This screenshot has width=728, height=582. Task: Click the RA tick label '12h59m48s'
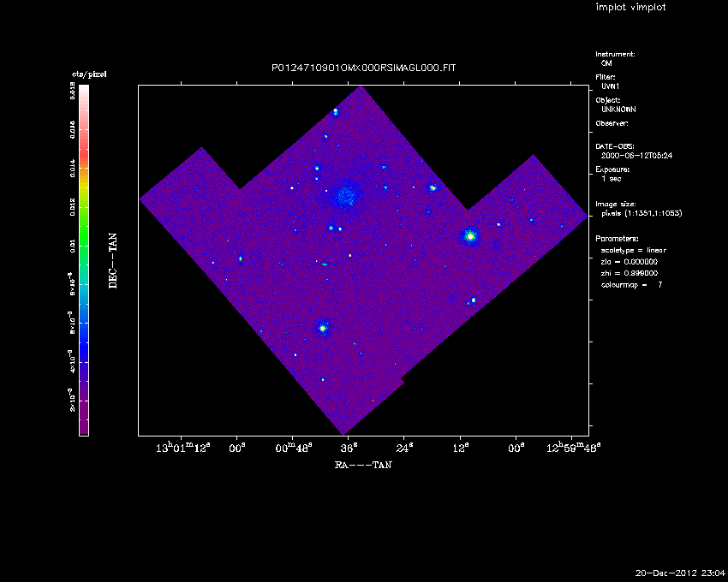573,448
